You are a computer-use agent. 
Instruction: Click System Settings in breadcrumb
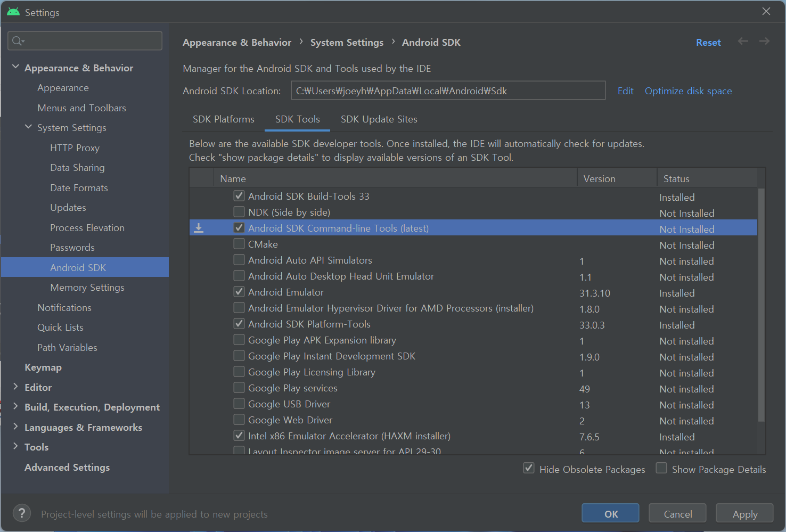point(347,43)
